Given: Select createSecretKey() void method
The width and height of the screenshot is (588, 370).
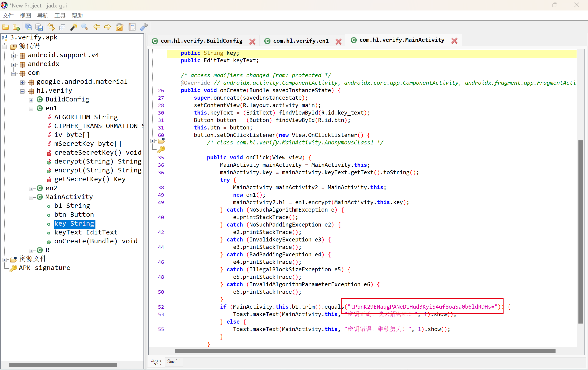Looking at the screenshot, I should click(x=98, y=153).
